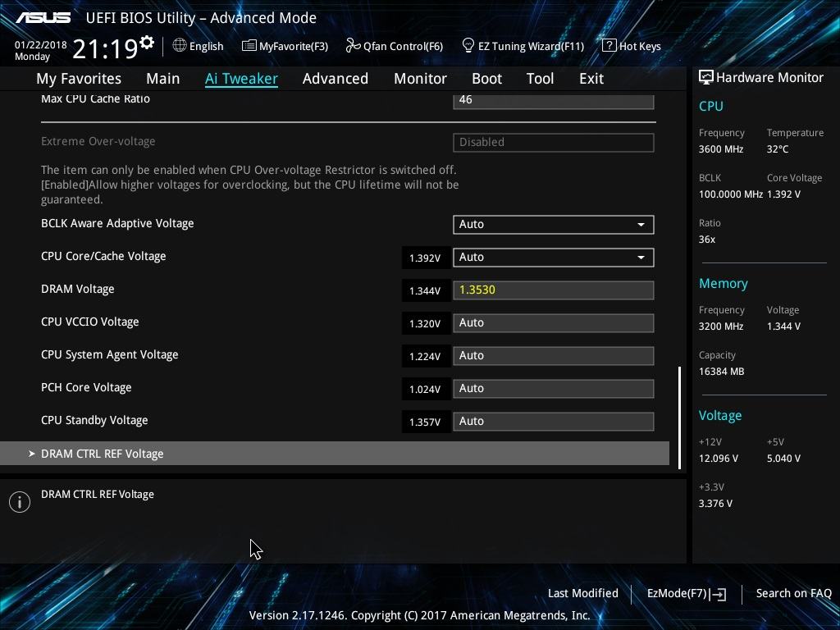Open the Tool tab
This screenshot has height=630, width=840.
(x=540, y=79)
